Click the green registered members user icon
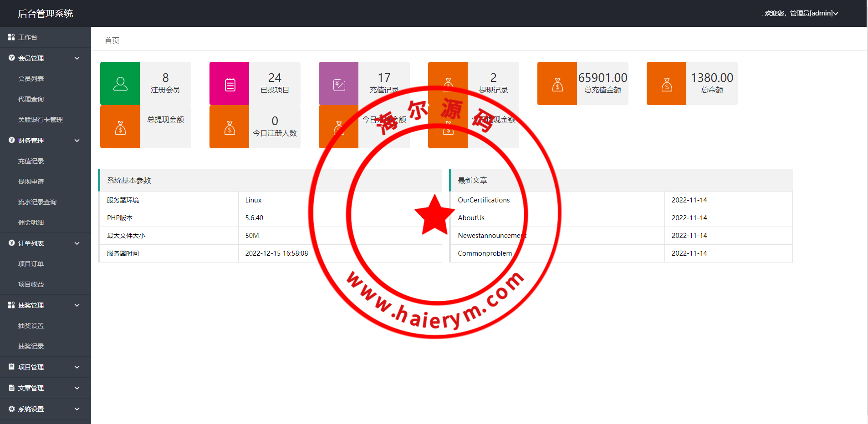868x424 pixels. click(x=120, y=84)
